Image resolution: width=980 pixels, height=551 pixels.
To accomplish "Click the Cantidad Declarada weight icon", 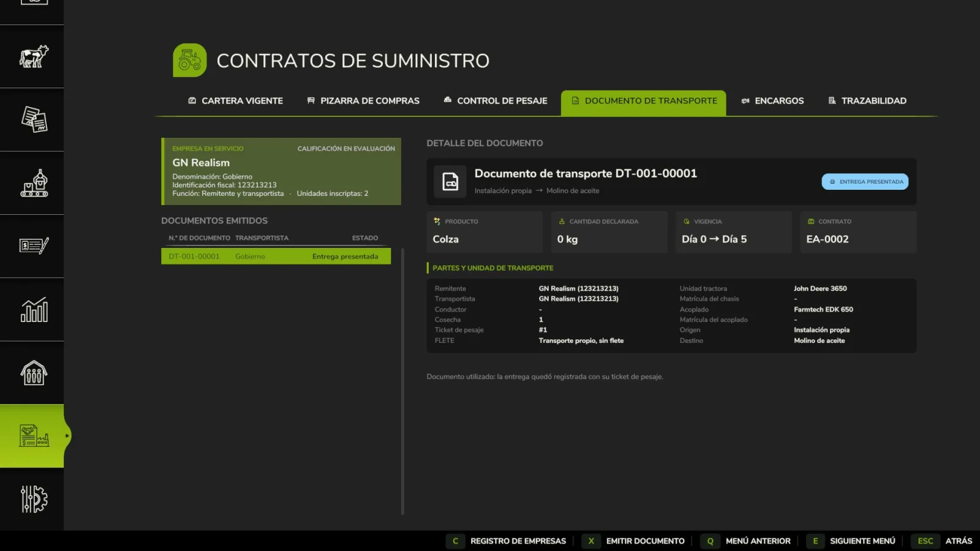I will 562,221.
